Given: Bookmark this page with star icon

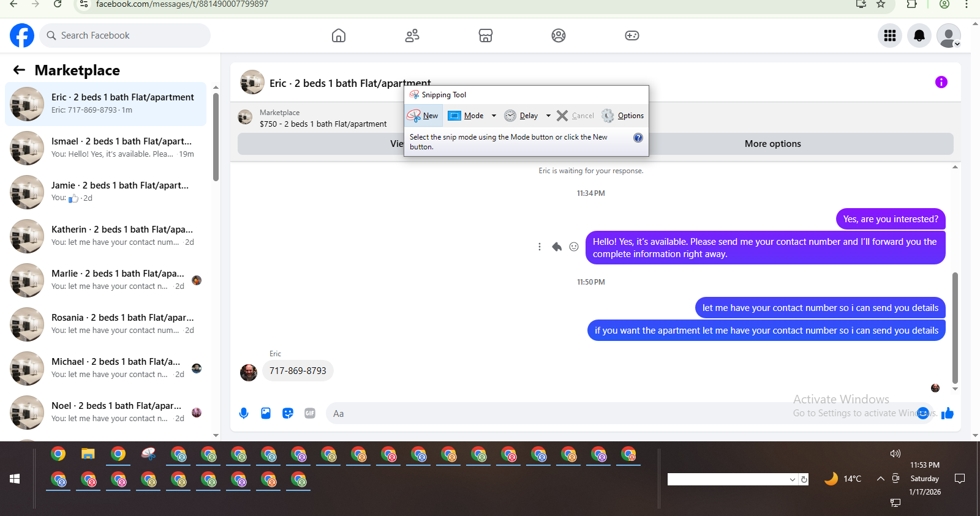Looking at the screenshot, I should [881, 4].
